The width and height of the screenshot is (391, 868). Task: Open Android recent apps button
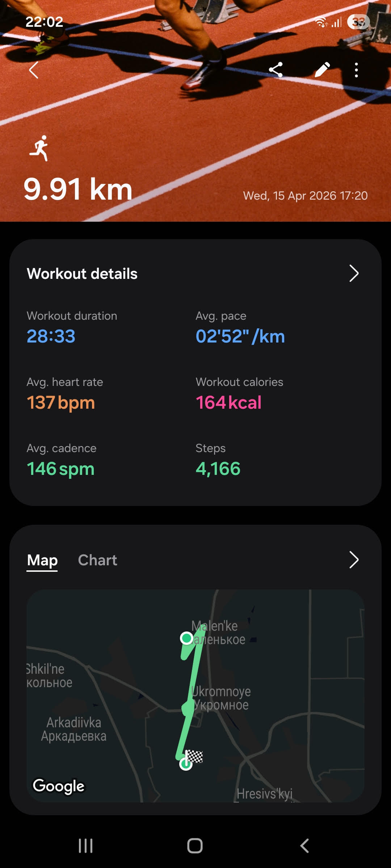tap(86, 846)
